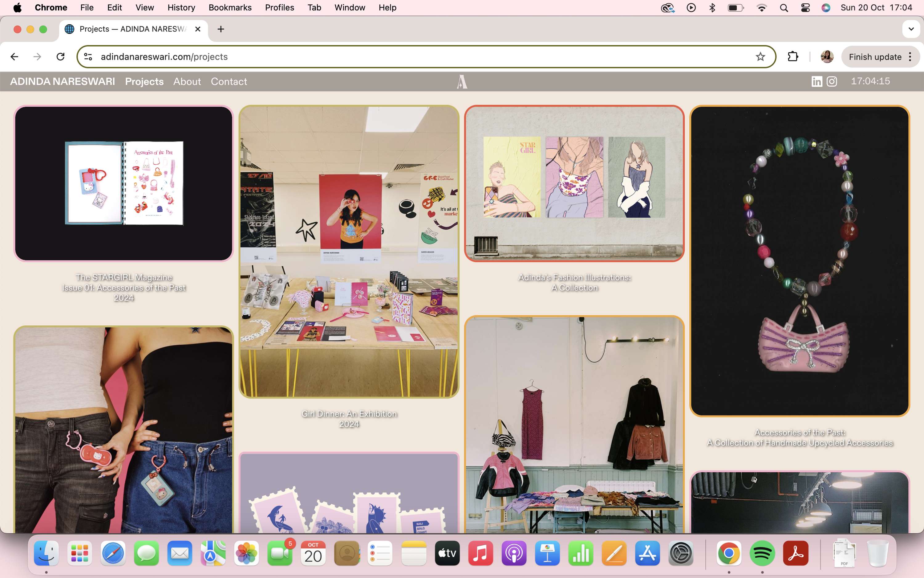The width and height of the screenshot is (924, 578).
Task: Launch Spotify from the Dock
Action: [x=762, y=553]
